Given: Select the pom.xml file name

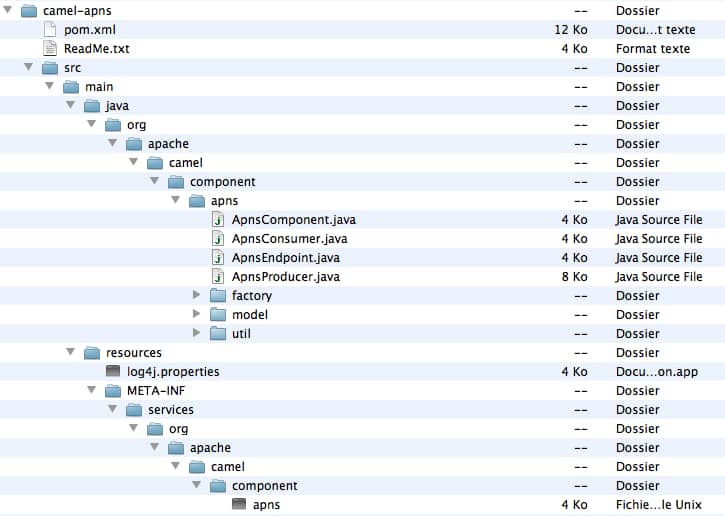Looking at the screenshot, I should [90, 30].
